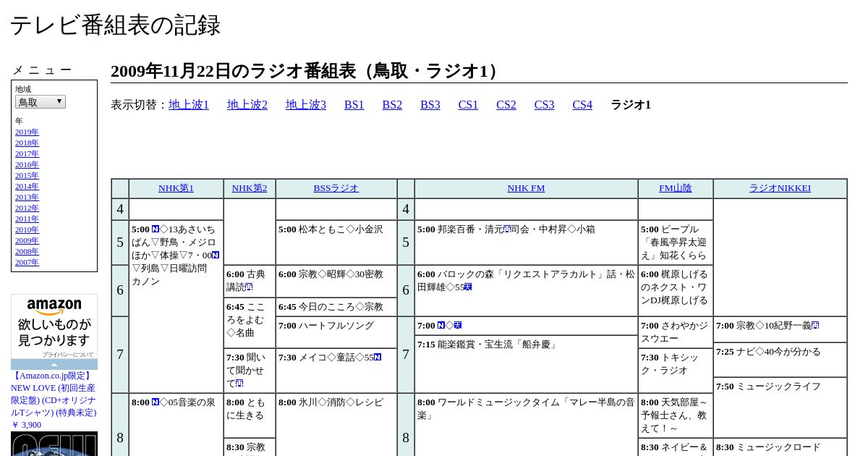Image resolution: width=868 pixels, height=456 pixels.
Task: Open the 2009年 archive link
Action: pyautogui.click(x=27, y=241)
